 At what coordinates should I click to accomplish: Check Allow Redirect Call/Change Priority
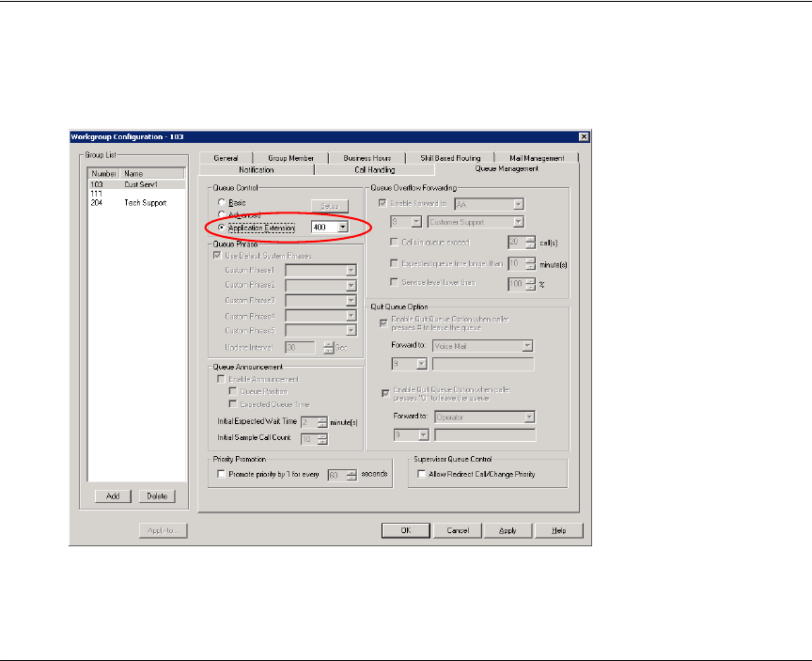tap(421, 475)
